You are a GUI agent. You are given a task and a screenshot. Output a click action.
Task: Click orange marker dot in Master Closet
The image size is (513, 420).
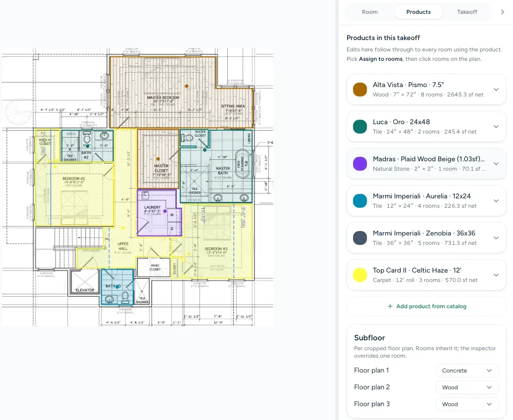pyautogui.click(x=158, y=159)
